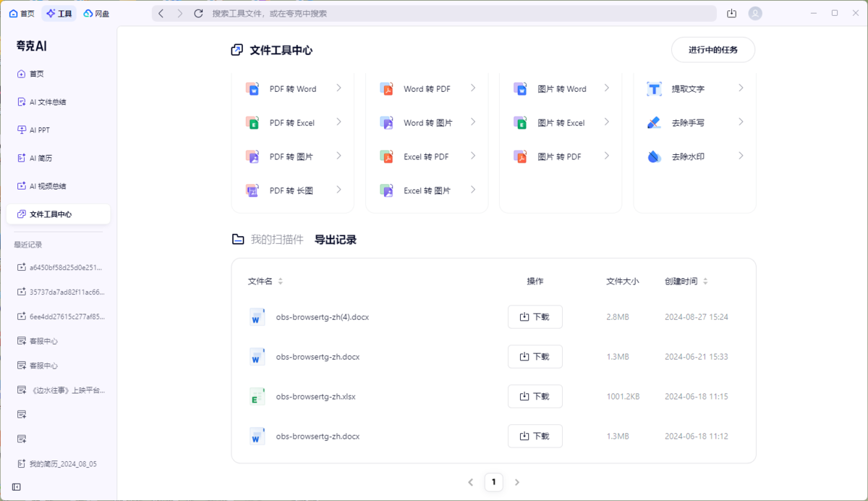Switch to the 我的扫描件 tab

276,240
